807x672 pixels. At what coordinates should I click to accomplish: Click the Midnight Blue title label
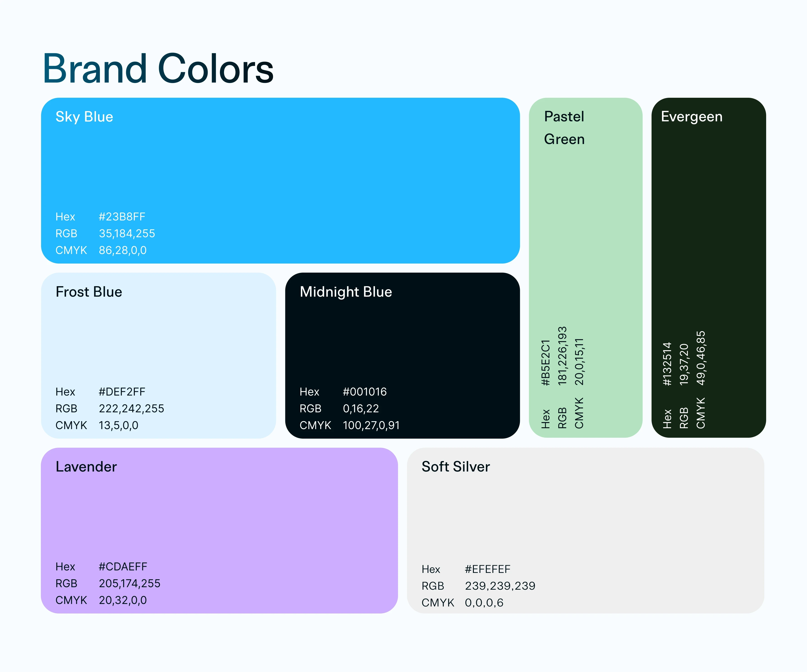coord(345,292)
